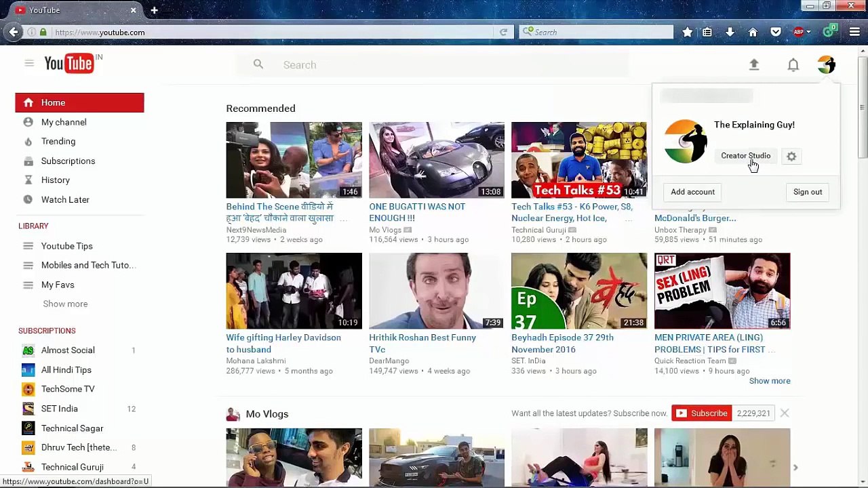The height and width of the screenshot is (488, 868).
Task: Click the Sign out button
Action: [x=808, y=192]
